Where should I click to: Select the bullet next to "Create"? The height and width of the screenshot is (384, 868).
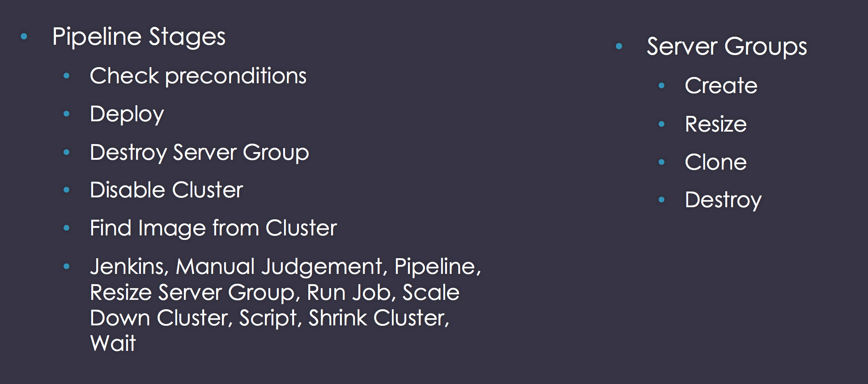tap(661, 85)
